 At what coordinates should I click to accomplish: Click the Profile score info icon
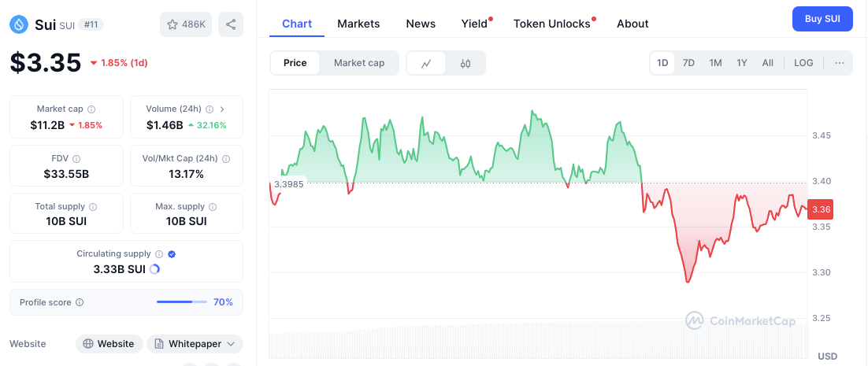click(80, 302)
